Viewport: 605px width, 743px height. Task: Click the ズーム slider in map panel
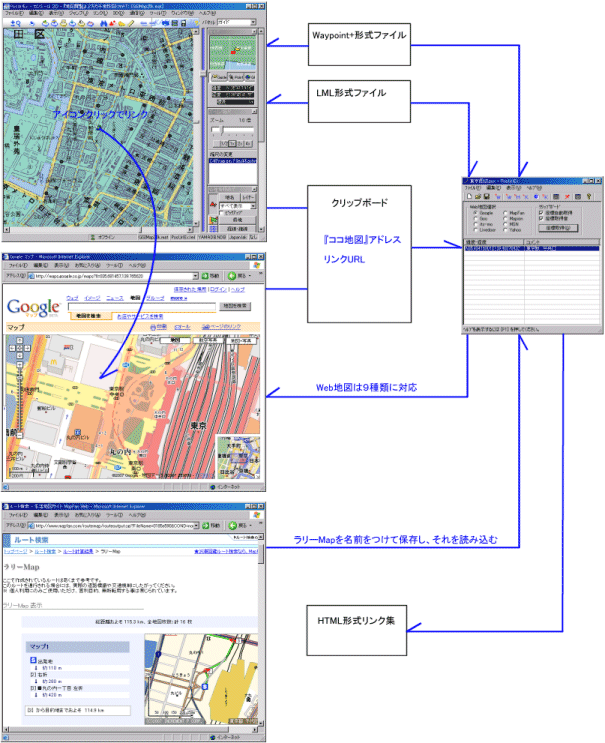click(232, 130)
